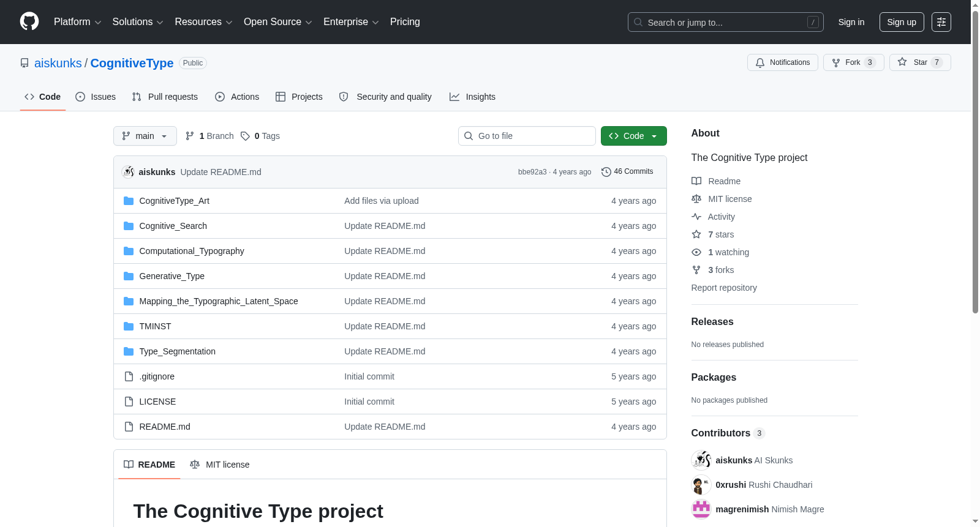
Task: Click the Generative_Type folder icon
Action: pos(129,276)
